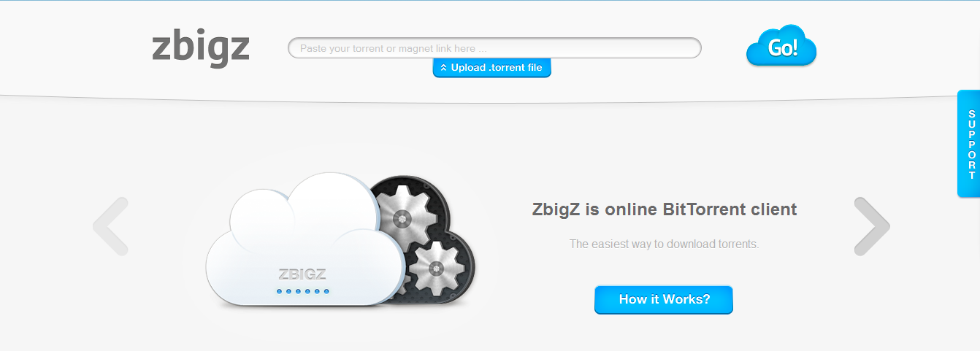Open the How it Works? button
This screenshot has width=980, height=351.
(664, 299)
